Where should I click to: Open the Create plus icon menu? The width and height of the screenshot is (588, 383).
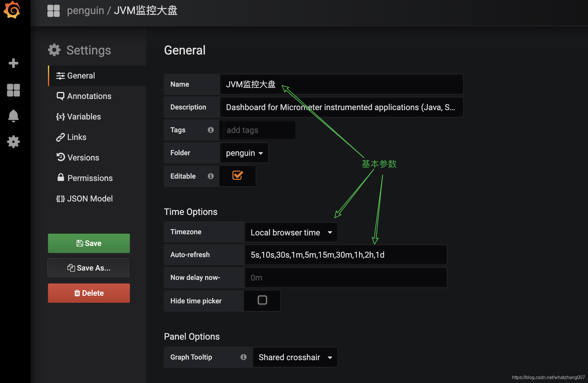point(13,63)
